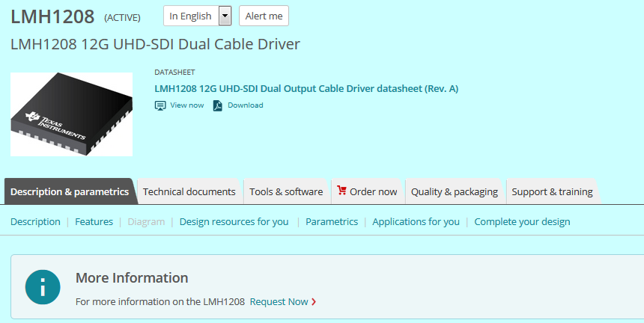Jump to the Description section link

coord(35,222)
